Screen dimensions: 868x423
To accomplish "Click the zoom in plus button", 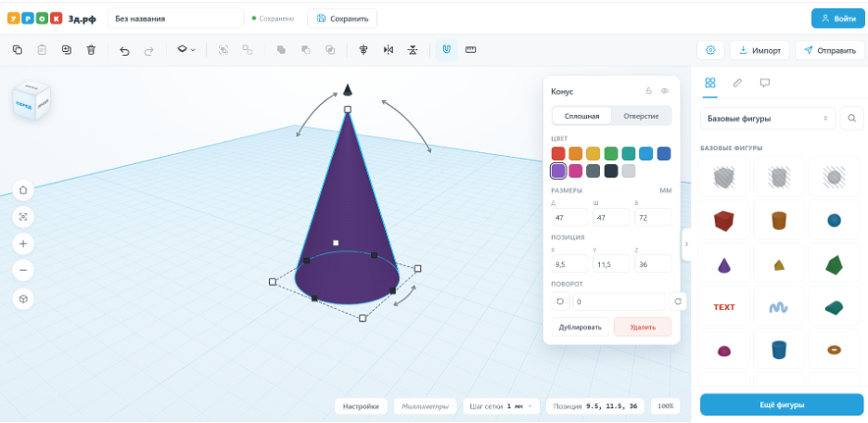I will (x=23, y=244).
